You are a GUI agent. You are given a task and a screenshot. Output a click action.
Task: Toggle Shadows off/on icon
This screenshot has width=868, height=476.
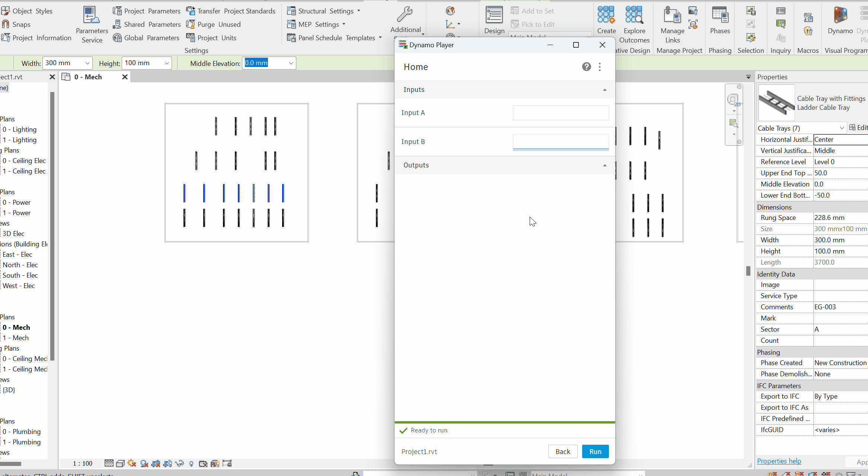[x=144, y=463]
